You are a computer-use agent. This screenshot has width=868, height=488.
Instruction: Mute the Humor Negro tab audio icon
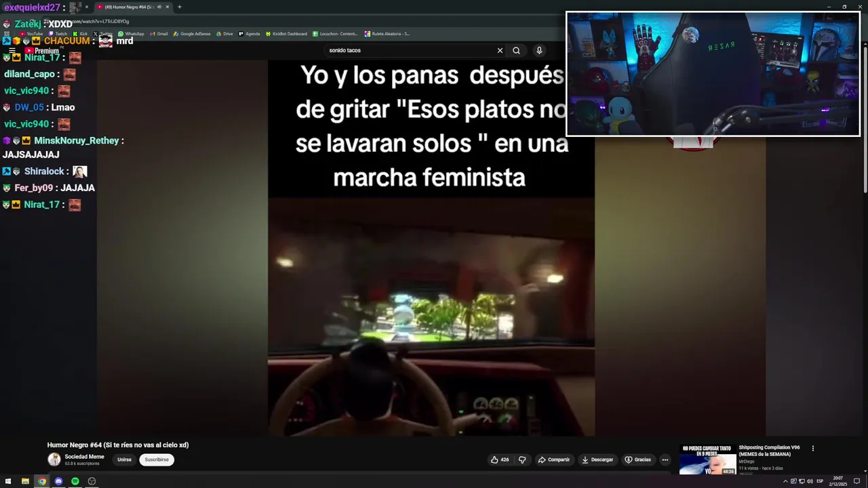point(159,7)
